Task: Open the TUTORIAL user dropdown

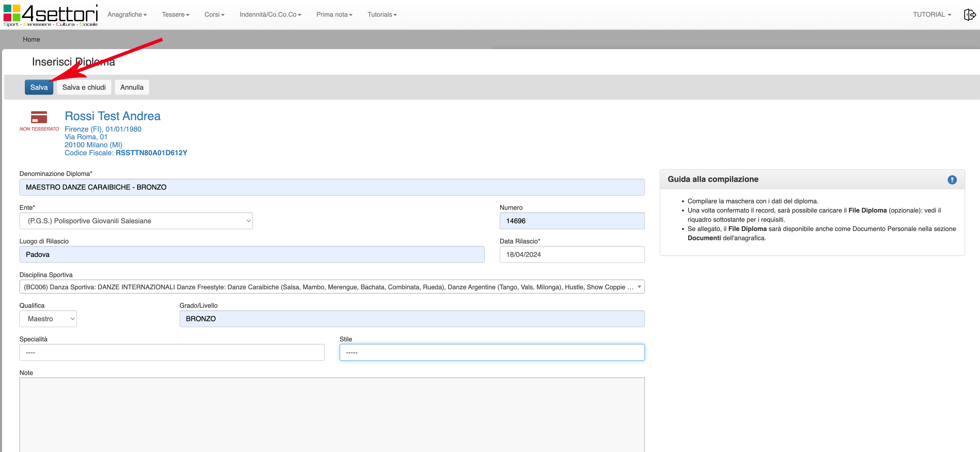Action: pos(932,14)
